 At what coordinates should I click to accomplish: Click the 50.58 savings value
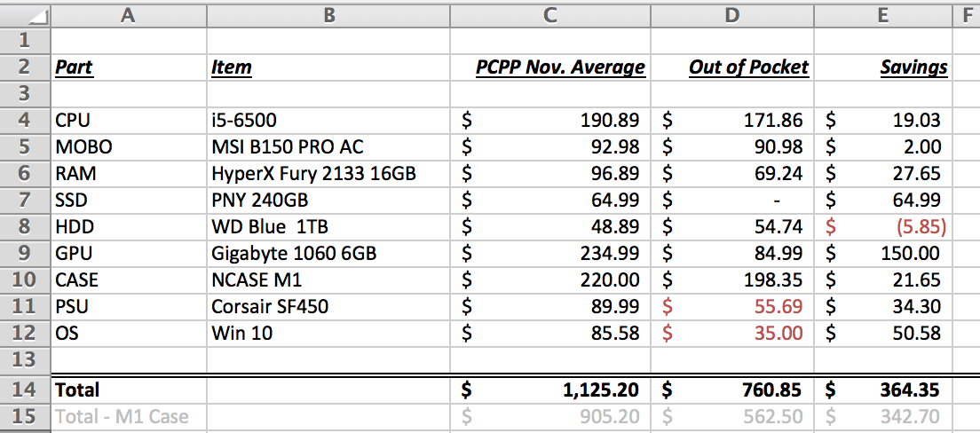pos(917,333)
